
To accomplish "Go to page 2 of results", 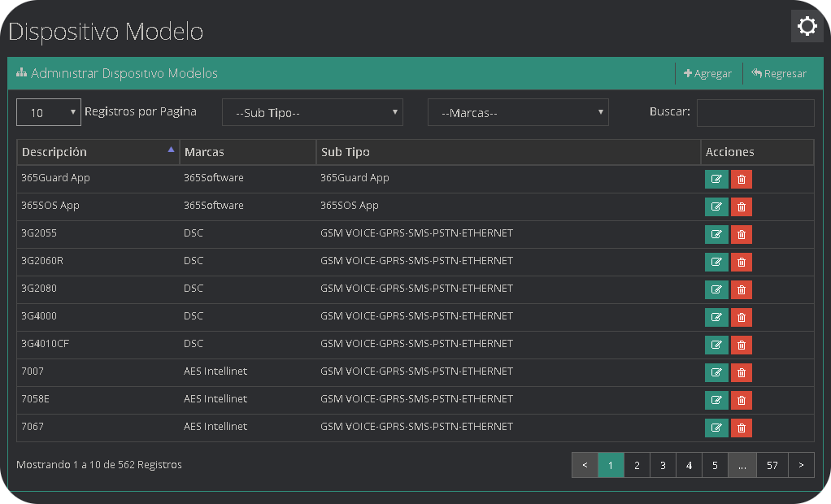I will (637, 465).
